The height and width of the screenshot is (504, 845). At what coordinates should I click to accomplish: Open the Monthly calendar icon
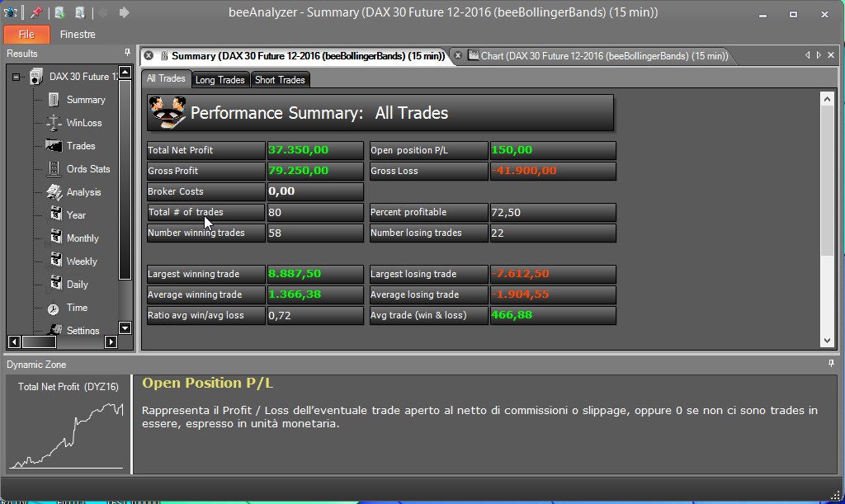click(56, 237)
